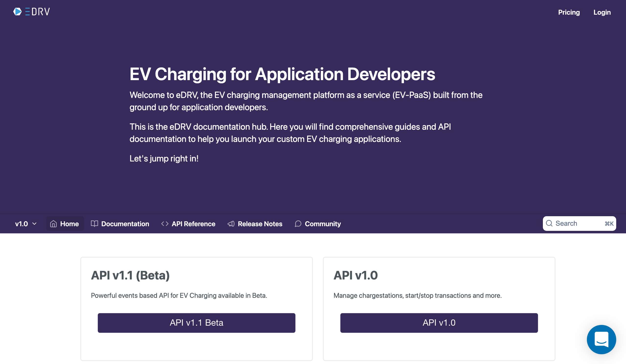Click the API v1.1 Beta button

(197, 323)
